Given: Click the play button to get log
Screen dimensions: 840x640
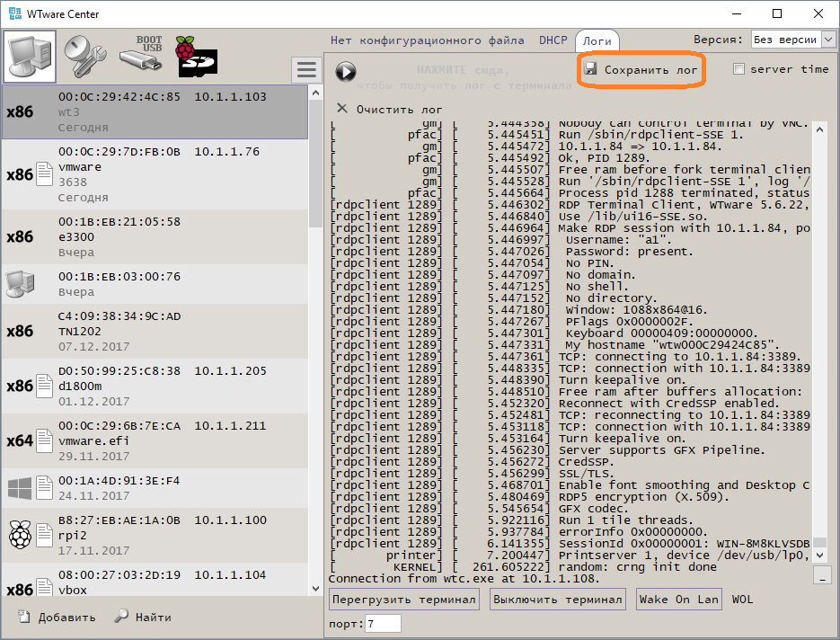Looking at the screenshot, I should (x=345, y=73).
